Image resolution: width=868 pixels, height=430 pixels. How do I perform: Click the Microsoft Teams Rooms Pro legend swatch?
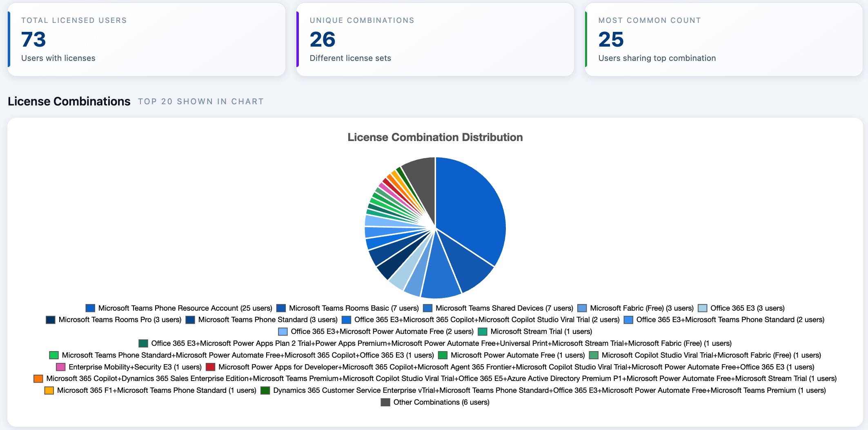tap(51, 320)
